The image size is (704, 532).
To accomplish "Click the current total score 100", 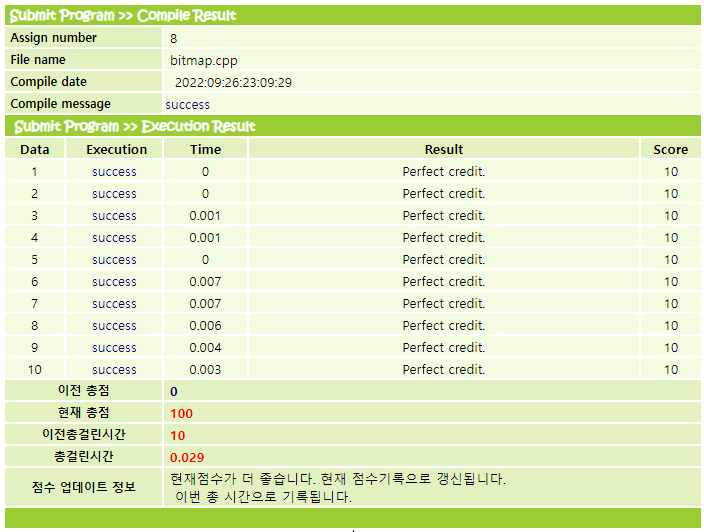I will tap(181, 414).
